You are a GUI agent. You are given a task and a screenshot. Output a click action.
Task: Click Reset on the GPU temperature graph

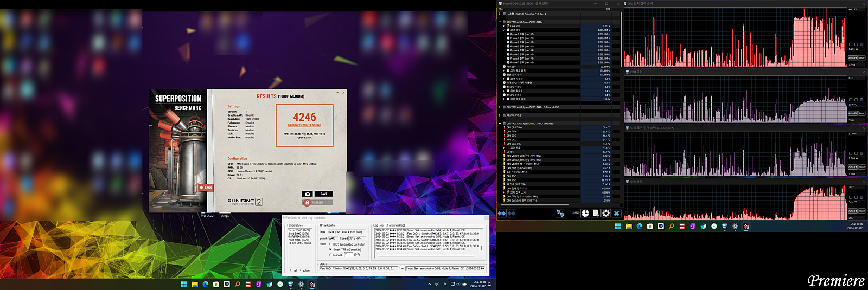tap(861, 211)
